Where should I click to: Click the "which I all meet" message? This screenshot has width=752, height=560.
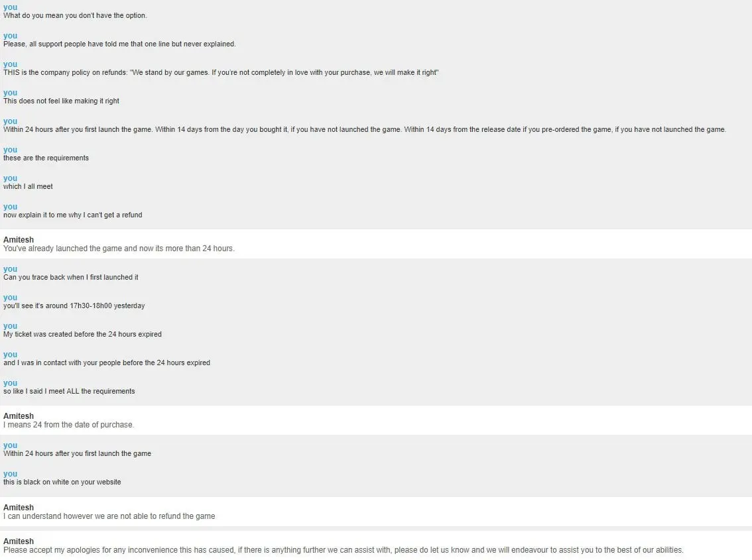tap(28, 186)
